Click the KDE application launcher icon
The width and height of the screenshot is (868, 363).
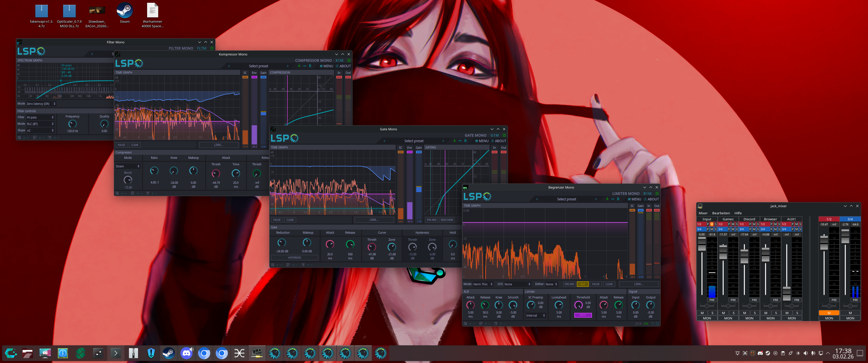[x=10, y=353]
